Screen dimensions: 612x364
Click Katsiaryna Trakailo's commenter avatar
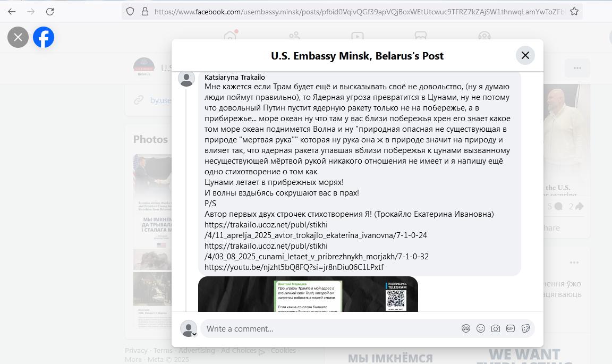186,78
